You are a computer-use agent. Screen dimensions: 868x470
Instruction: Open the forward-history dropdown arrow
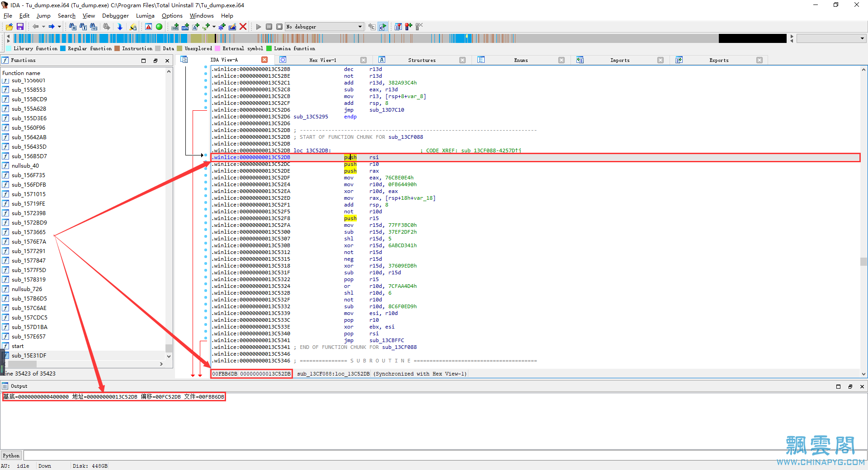pyautogui.click(x=59, y=27)
